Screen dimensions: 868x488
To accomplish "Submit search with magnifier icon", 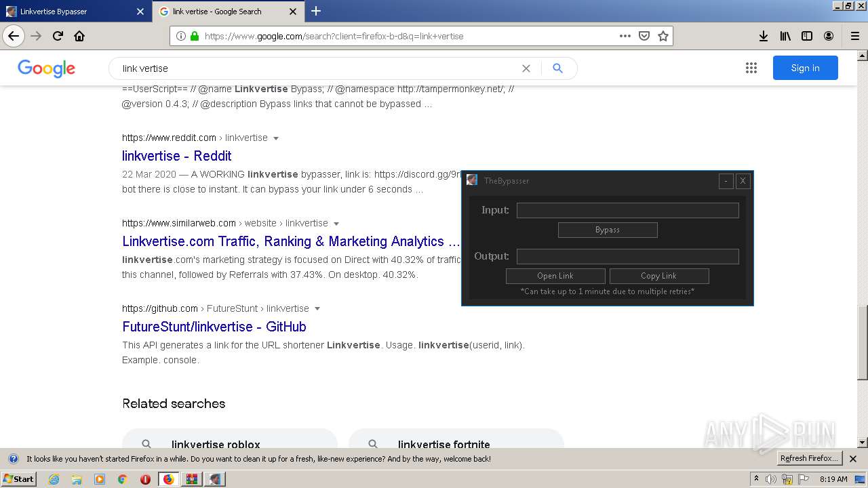I will 557,68.
